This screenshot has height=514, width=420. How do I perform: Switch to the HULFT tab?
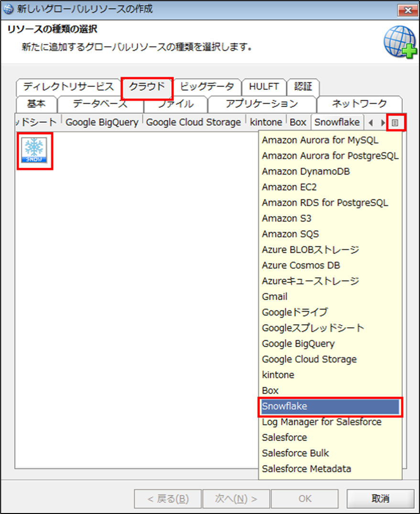point(264,87)
